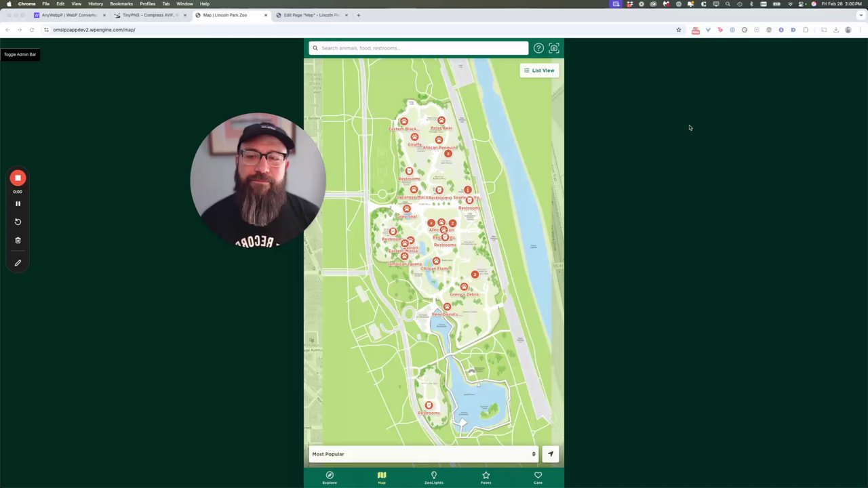Open the View menu
This screenshot has height=488, width=868.
pos(76,4)
